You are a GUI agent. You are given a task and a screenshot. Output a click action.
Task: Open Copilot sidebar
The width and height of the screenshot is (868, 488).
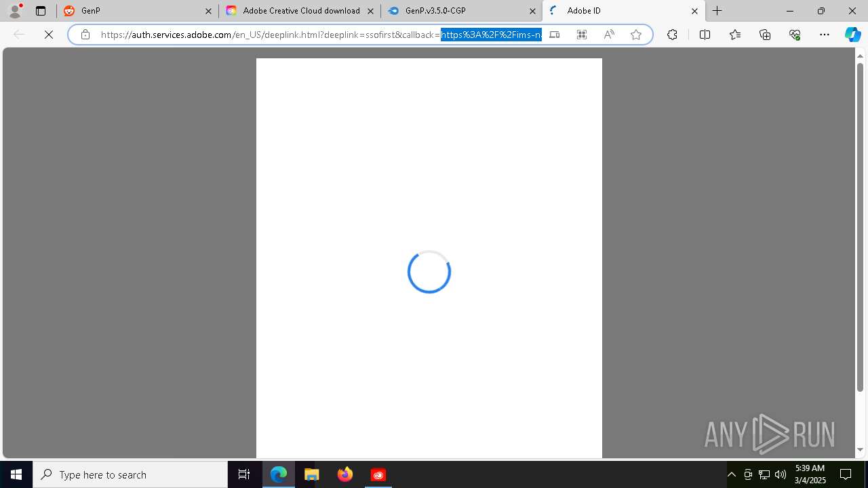(852, 35)
